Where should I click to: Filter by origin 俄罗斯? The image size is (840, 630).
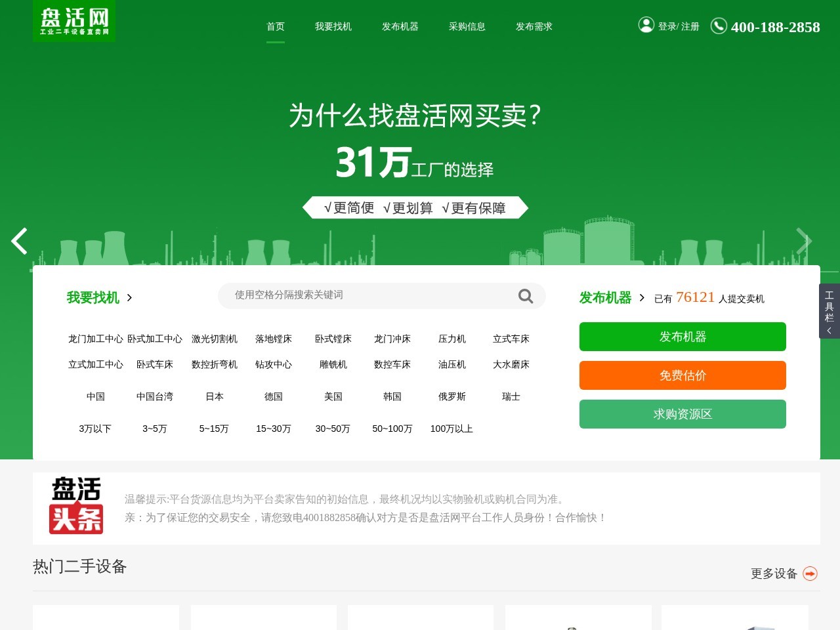452,397
